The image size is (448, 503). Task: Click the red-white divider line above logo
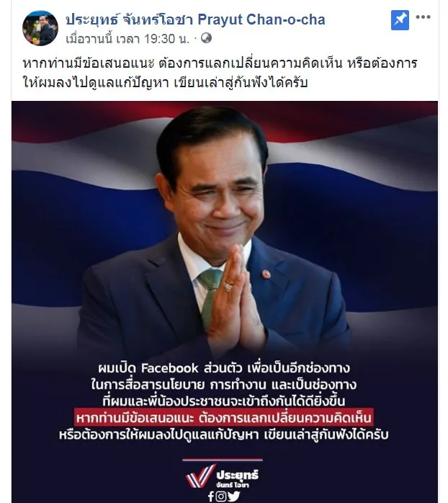[x=223, y=460]
